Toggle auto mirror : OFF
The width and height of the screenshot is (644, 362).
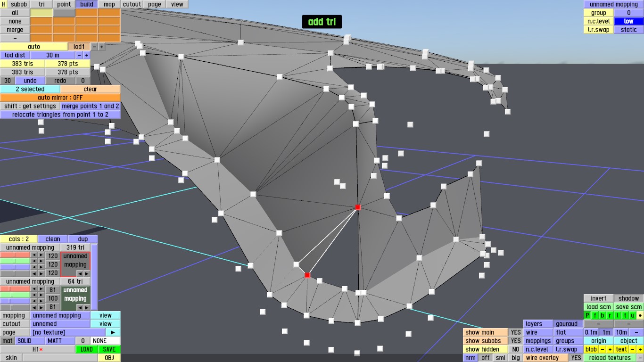pos(60,98)
